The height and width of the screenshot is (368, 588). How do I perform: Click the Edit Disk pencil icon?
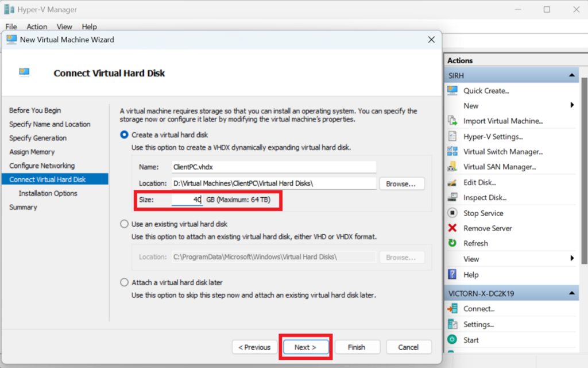(x=452, y=182)
